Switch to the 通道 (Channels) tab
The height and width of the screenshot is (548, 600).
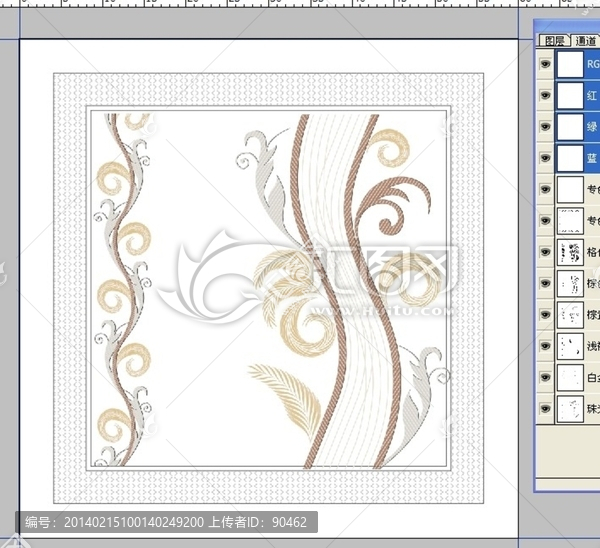585,41
